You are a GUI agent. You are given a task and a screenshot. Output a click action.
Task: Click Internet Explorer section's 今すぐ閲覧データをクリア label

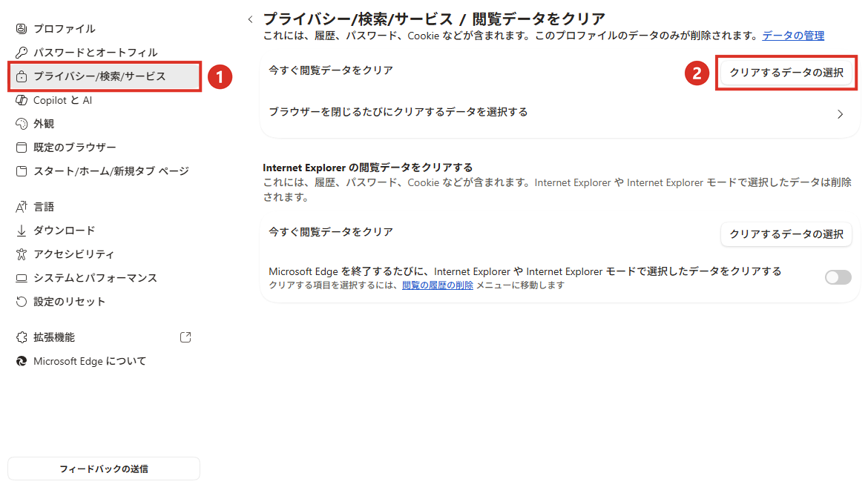pyautogui.click(x=331, y=232)
